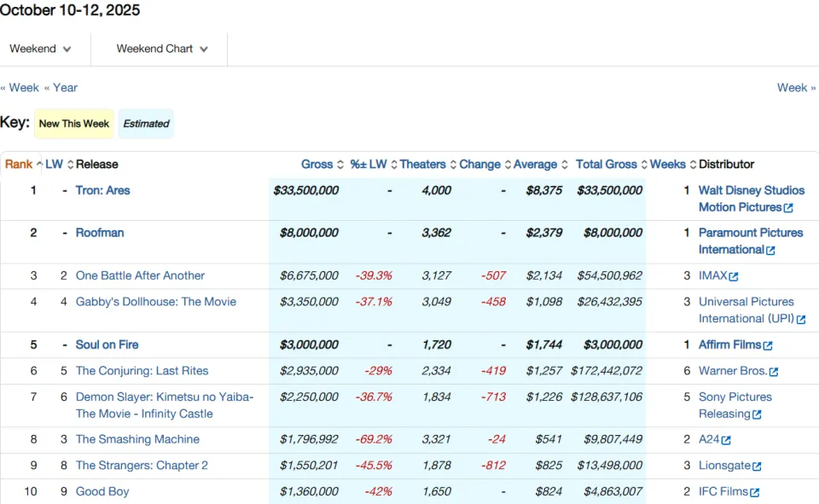The height and width of the screenshot is (504, 819).
Task: Open external link icon beside Sony Pictures Releasing
Action: [757, 414]
